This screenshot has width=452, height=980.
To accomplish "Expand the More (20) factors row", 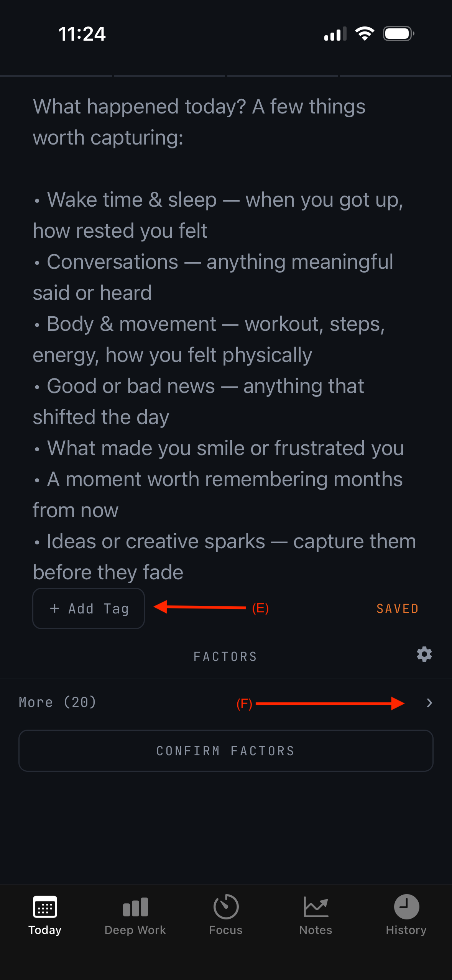I will coord(226,703).
